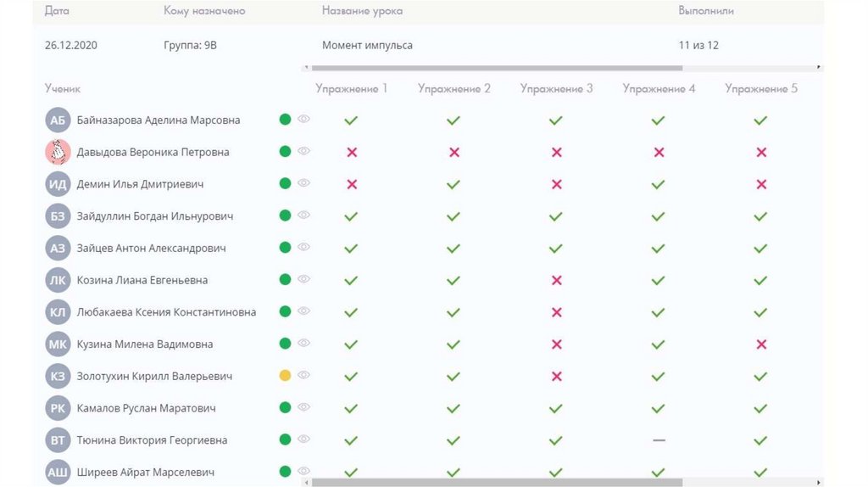This screenshot has width=868, height=487.
Task: Toggle eye icon for Камалов Руслан
Action: pos(303,407)
